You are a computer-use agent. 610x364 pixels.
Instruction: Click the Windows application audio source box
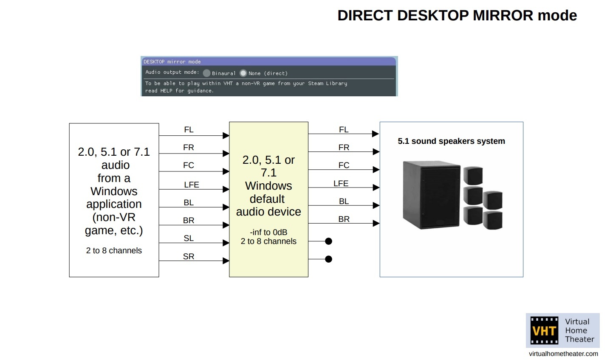(x=114, y=200)
